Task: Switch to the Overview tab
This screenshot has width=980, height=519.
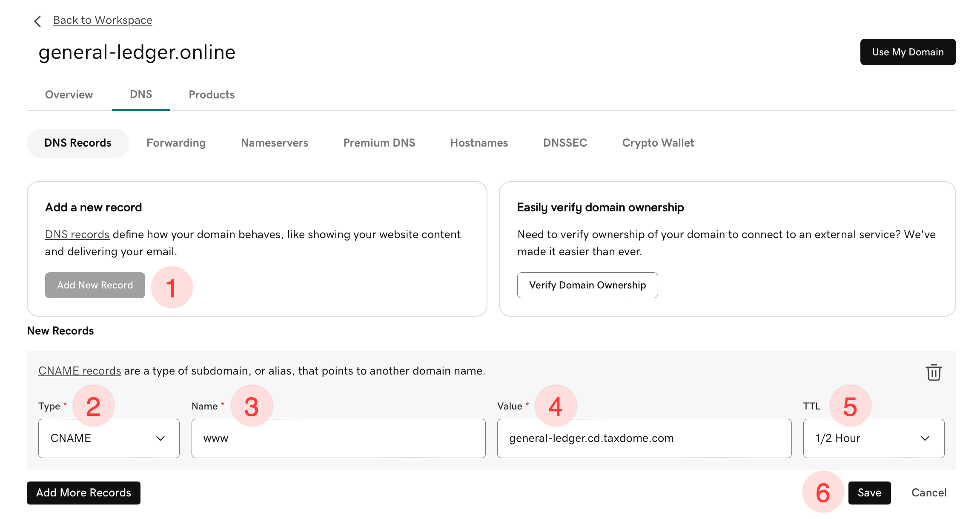Action: (69, 95)
